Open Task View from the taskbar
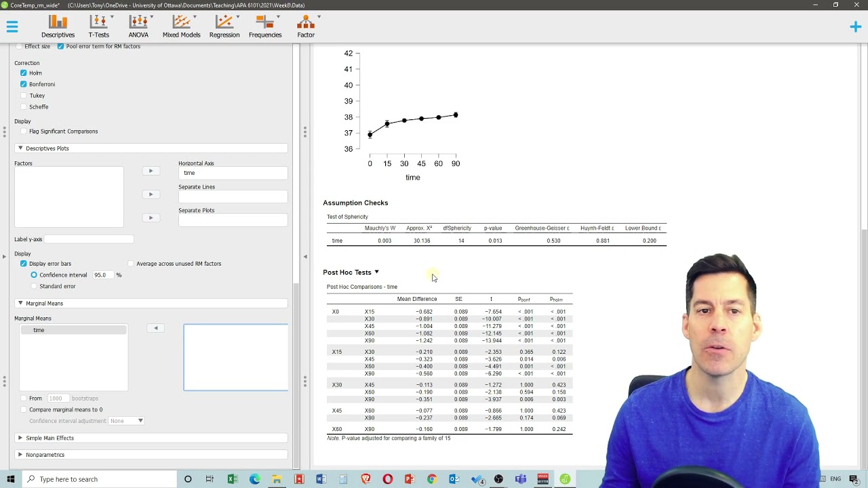Image resolution: width=868 pixels, height=488 pixels. click(210, 479)
